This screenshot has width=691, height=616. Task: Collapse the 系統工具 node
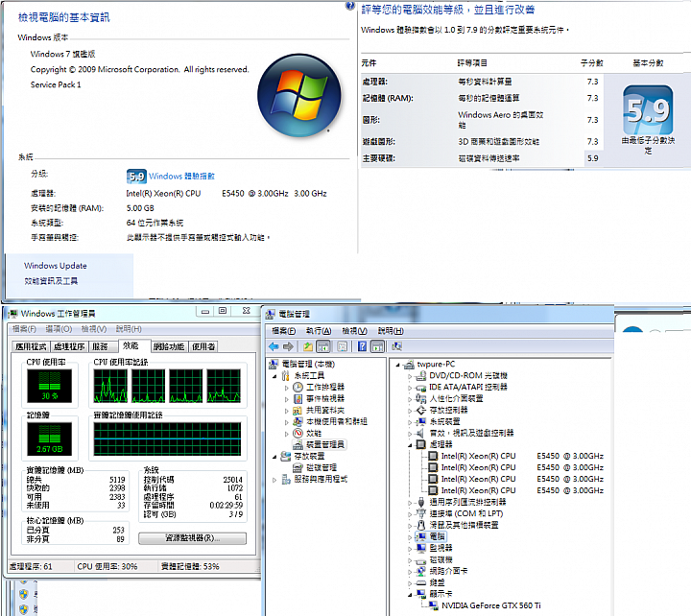pyautogui.click(x=274, y=376)
